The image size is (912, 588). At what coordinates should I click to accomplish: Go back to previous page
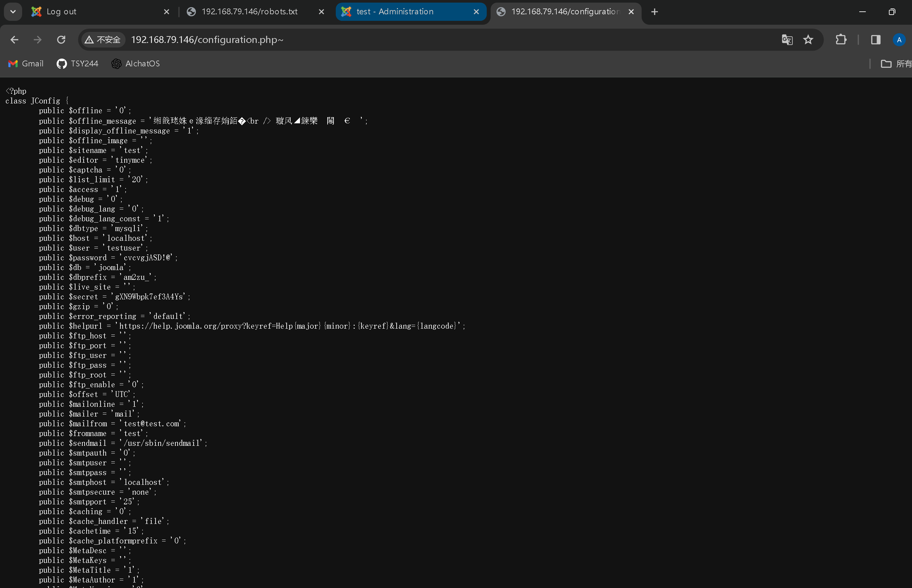tap(15, 40)
